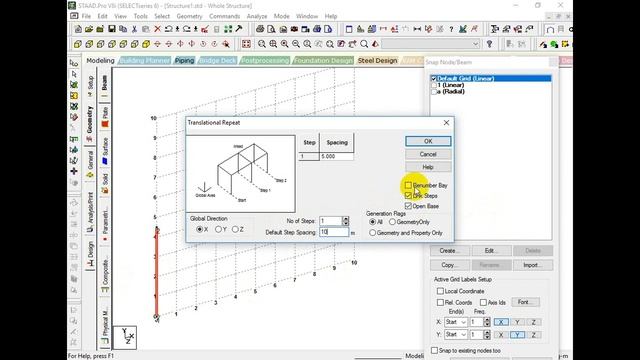Click the New Structure toolbar icon

tap(78, 29)
